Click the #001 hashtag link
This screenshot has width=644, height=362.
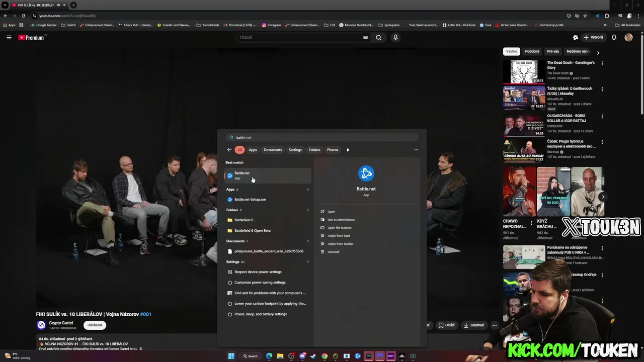click(145, 314)
